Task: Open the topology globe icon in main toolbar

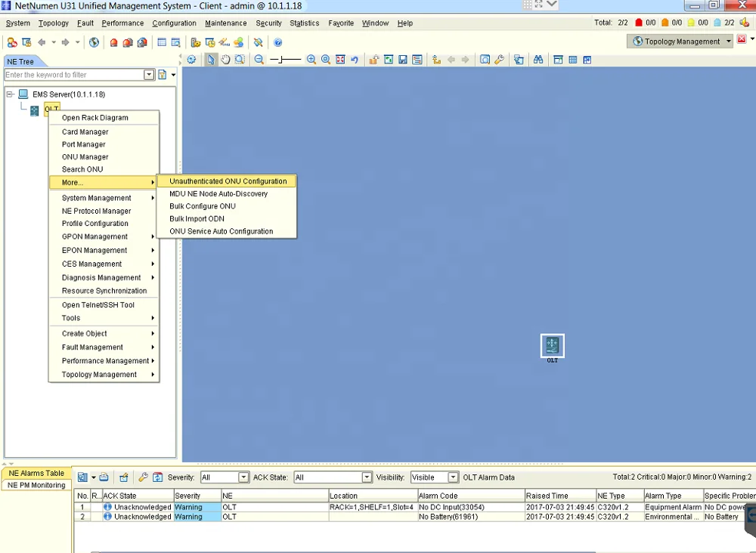Action: (94, 42)
